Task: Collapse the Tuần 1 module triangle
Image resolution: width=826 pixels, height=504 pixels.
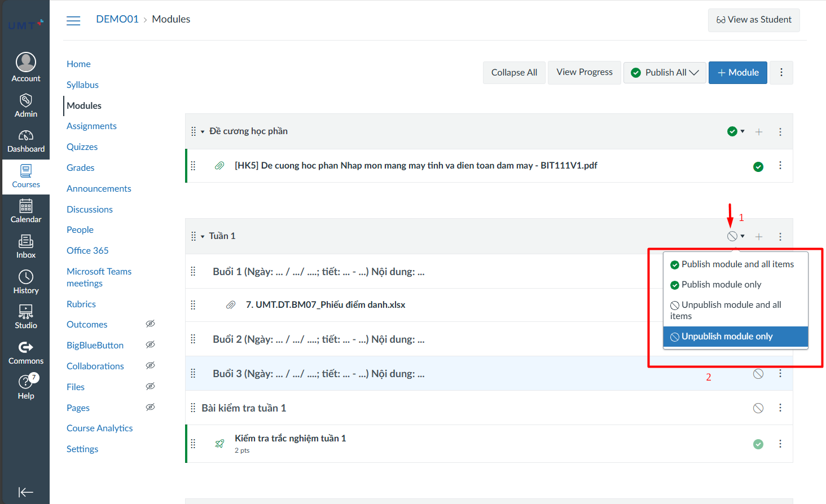Action: click(203, 237)
